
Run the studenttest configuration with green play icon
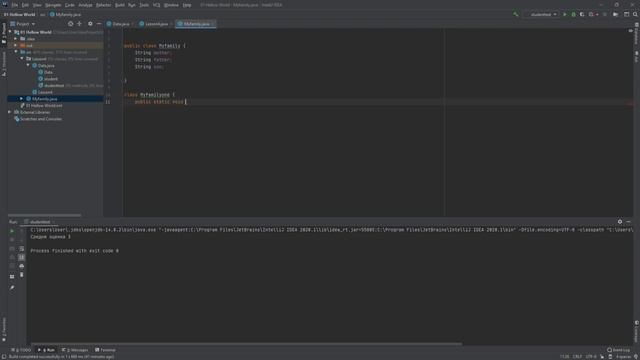(565, 14)
